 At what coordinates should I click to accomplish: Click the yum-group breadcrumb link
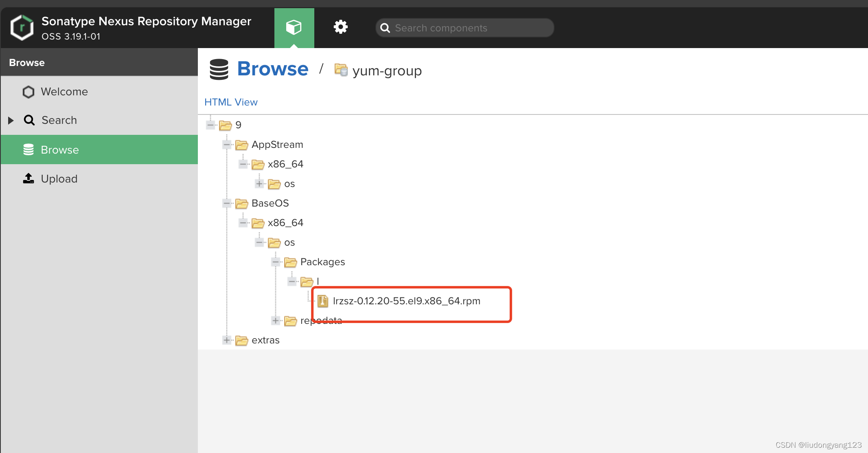[x=387, y=70]
